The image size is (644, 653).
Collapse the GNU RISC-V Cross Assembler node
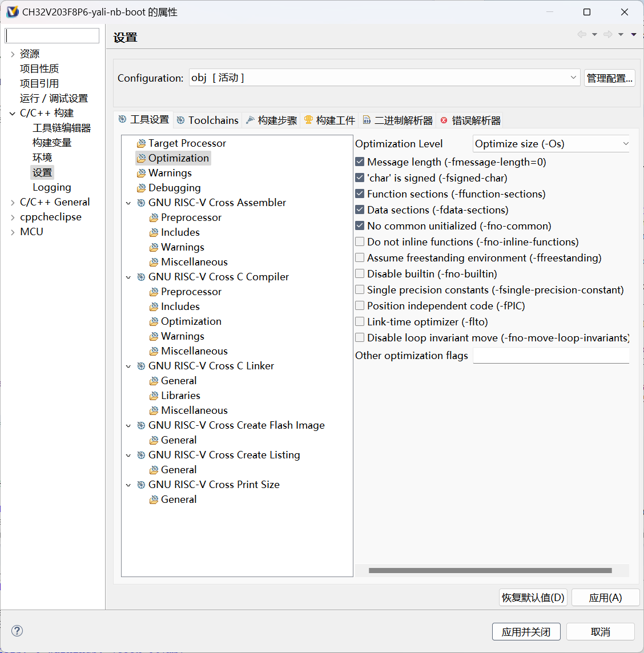click(128, 203)
